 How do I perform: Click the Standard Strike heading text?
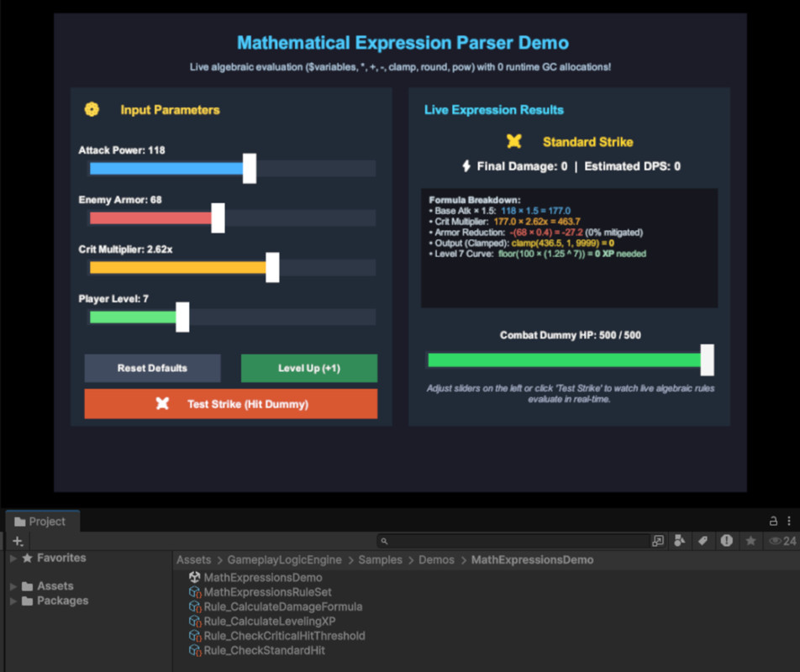tap(587, 142)
